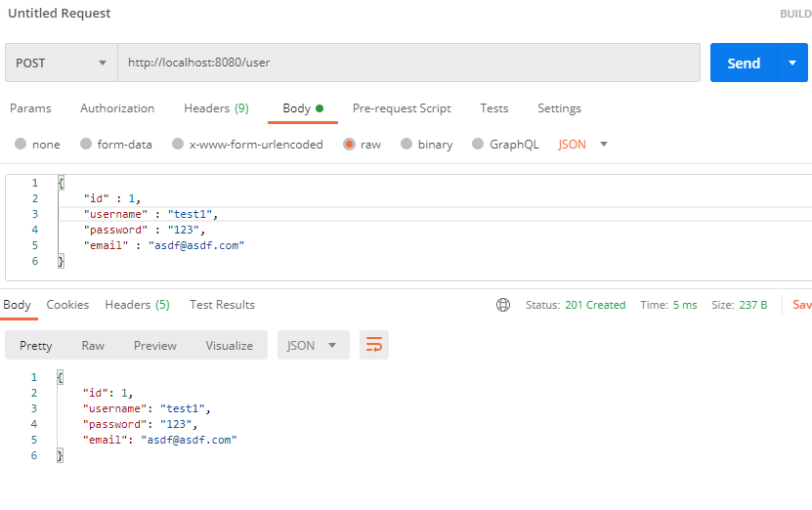Click the 5 ms response time
Image resolution: width=812 pixels, height=510 pixels.
(685, 305)
